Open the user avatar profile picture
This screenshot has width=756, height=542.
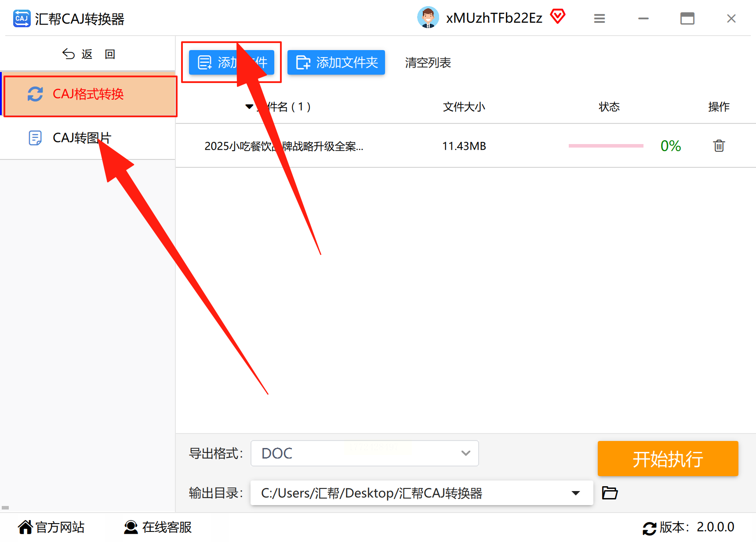[428, 18]
